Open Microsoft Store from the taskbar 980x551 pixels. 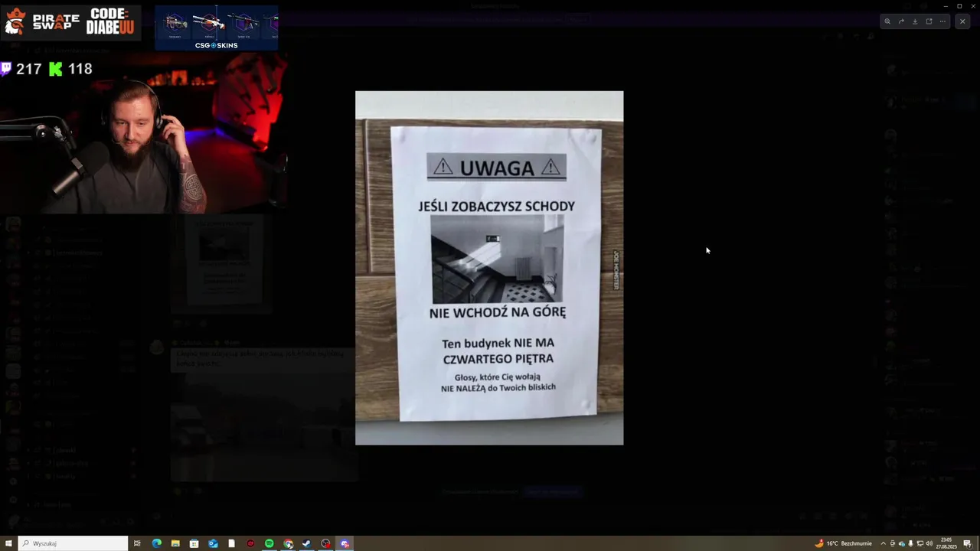(x=194, y=543)
